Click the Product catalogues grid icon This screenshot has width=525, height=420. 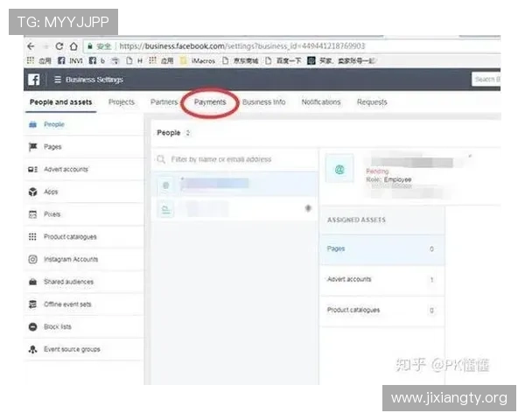tap(32, 237)
